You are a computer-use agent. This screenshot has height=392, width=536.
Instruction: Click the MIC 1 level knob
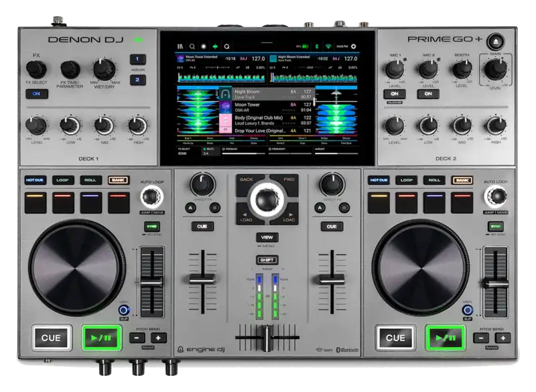(x=395, y=70)
